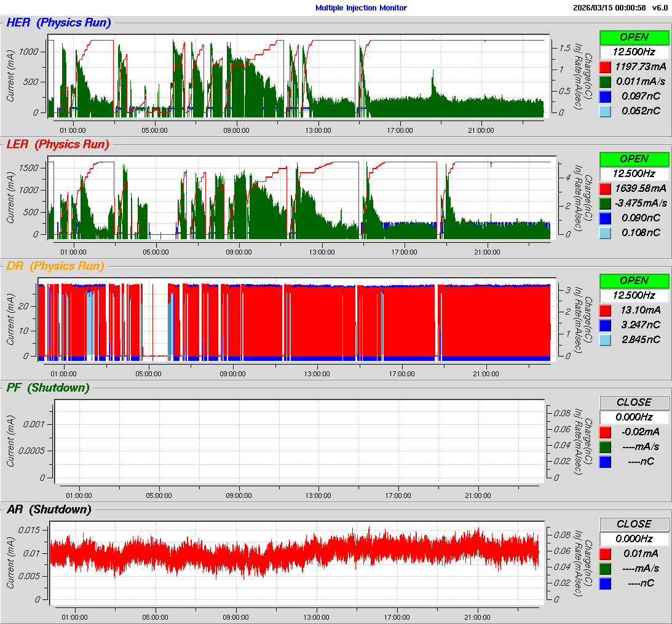This screenshot has height=624, width=672.
Task: Select the HER green swatch beside 0.011mA/s
Action: pyautogui.click(x=605, y=81)
